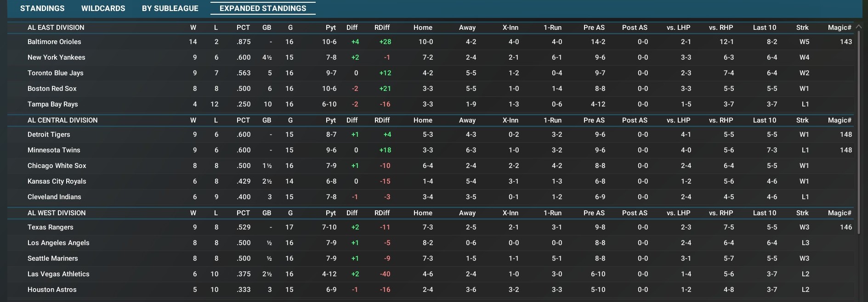Image resolution: width=868 pixels, height=302 pixels.
Task: Select the By Subleague tab
Action: coord(170,8)
